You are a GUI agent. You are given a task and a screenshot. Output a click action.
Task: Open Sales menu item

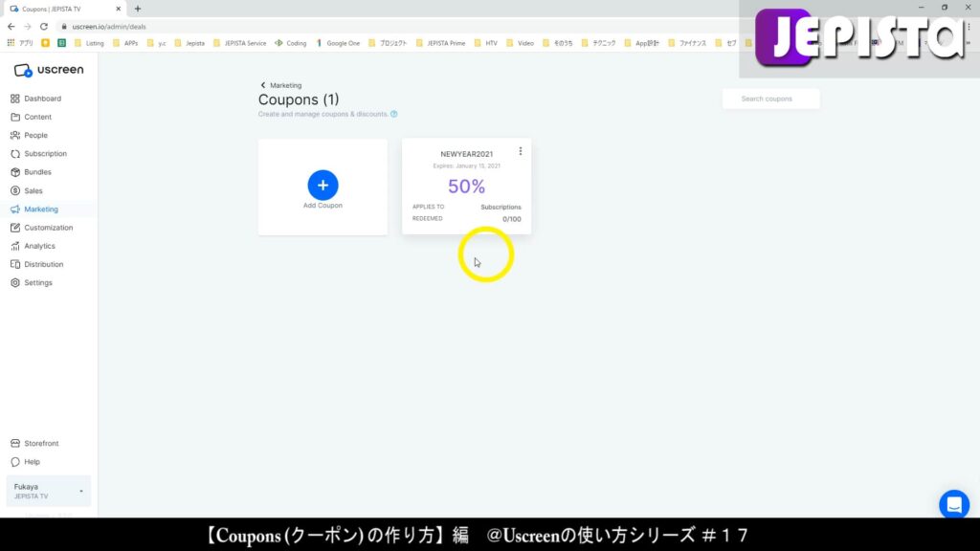point(33,190)
